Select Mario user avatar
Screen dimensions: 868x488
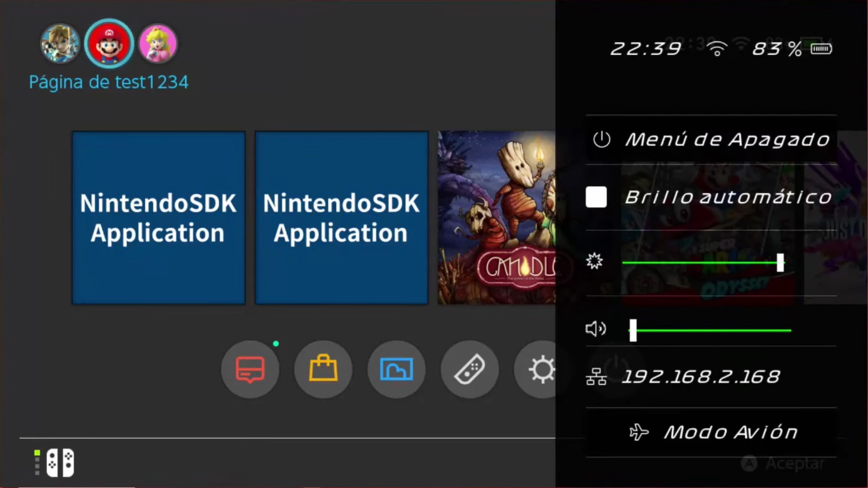click(109, 44)
